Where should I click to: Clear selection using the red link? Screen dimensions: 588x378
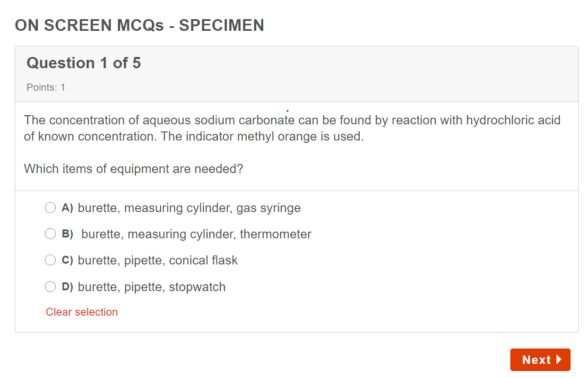(x=82, y=312)
